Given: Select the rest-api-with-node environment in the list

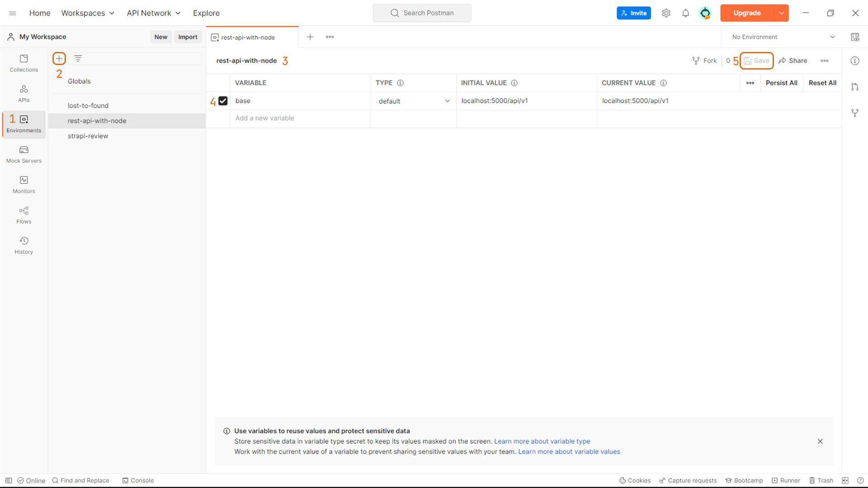Looking at the screenshot, I should click(127, 121).
